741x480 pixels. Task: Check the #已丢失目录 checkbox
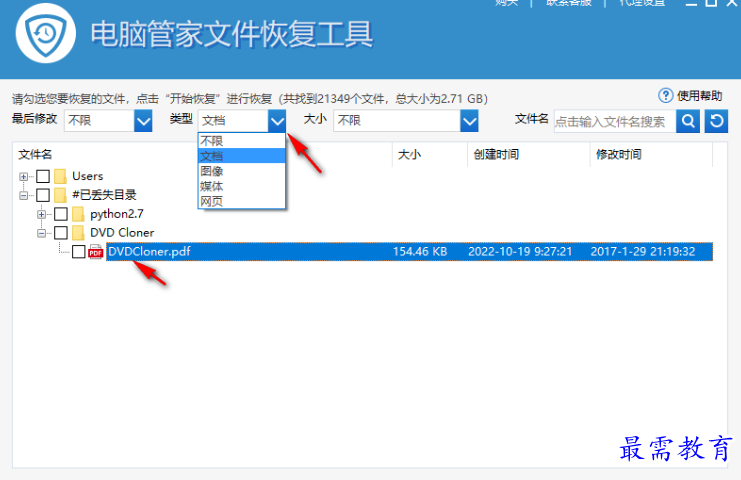tap(43, 195)
